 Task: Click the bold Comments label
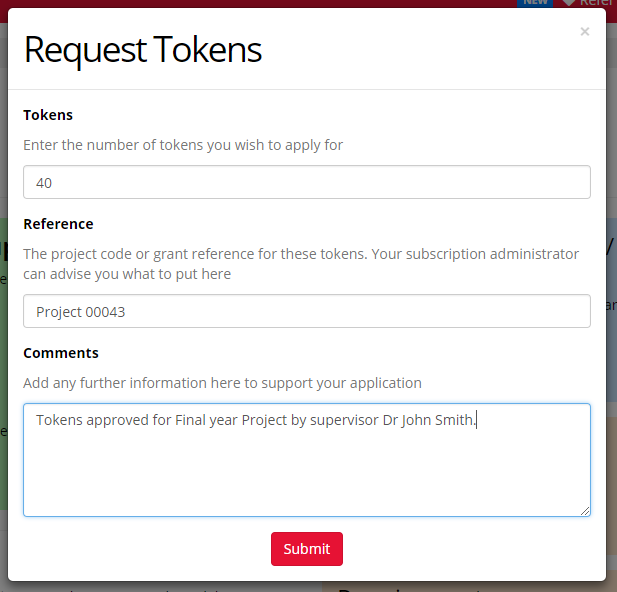61,353
